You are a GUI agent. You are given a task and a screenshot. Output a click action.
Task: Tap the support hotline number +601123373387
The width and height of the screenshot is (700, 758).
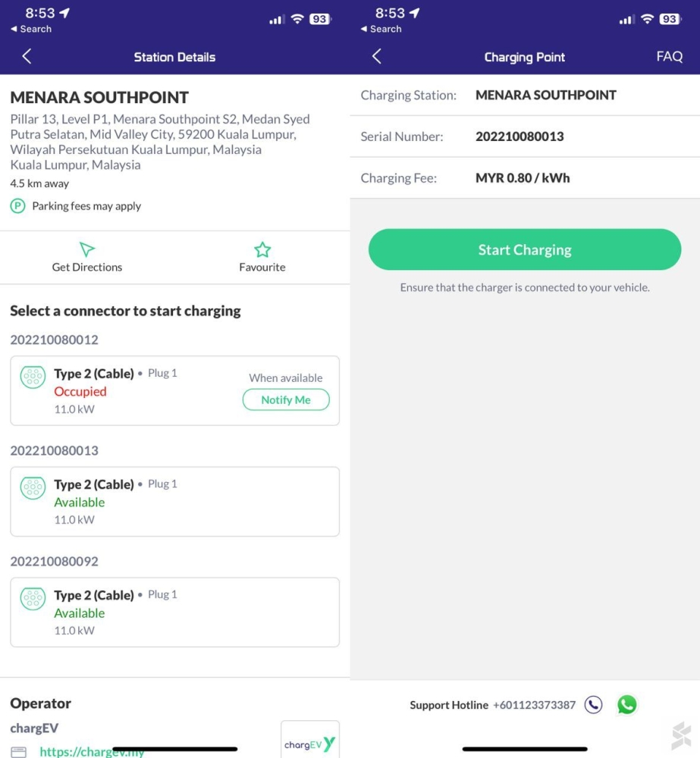pyautogui.click(x=534, y=705)
